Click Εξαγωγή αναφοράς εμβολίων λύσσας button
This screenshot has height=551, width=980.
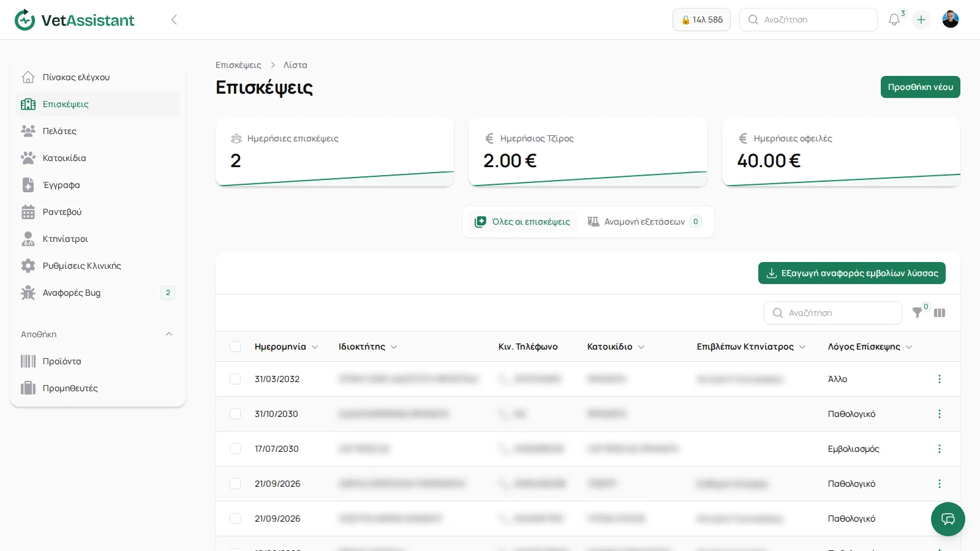852,273
